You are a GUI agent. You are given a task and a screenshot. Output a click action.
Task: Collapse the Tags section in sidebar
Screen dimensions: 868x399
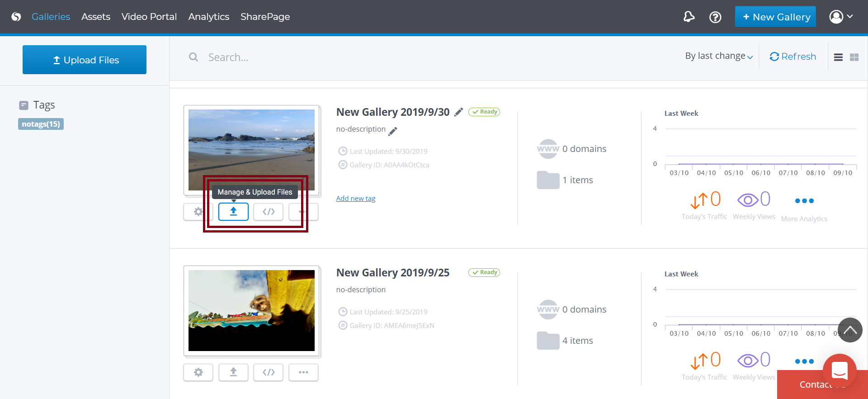pyautogui.click(x=24, y=105)
